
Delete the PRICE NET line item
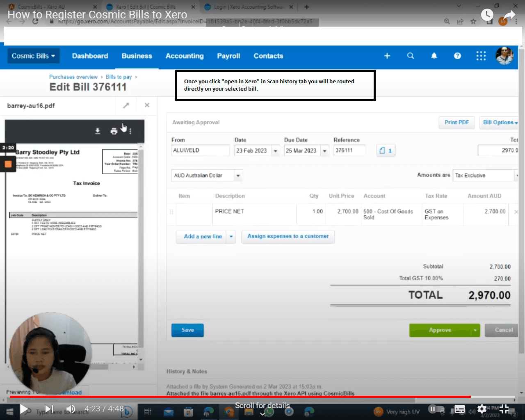tap(516, 212)
